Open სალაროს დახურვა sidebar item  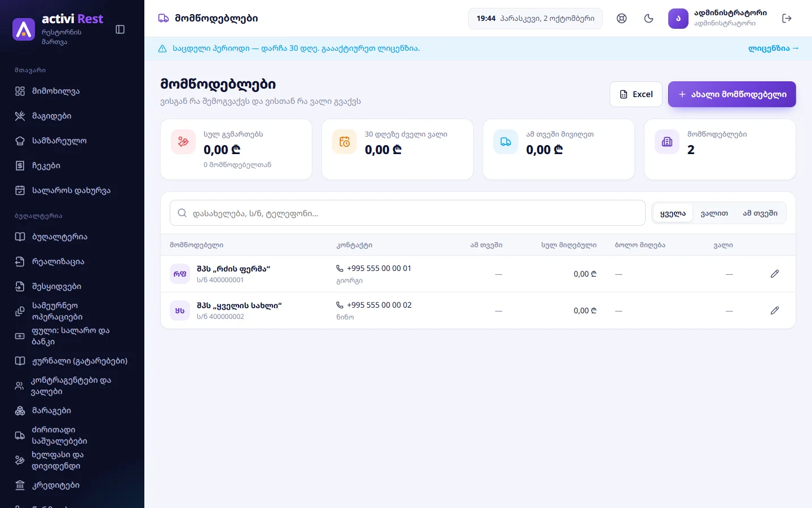[x=72, y=190]
